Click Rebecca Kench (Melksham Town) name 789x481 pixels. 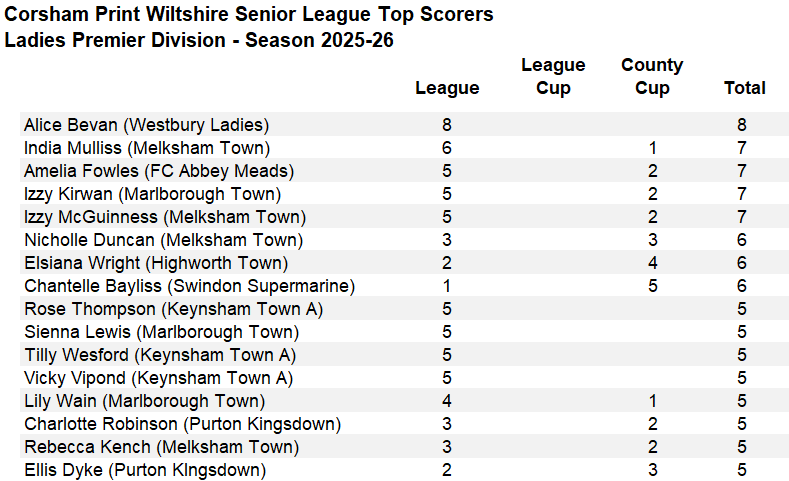coord(161,447)
